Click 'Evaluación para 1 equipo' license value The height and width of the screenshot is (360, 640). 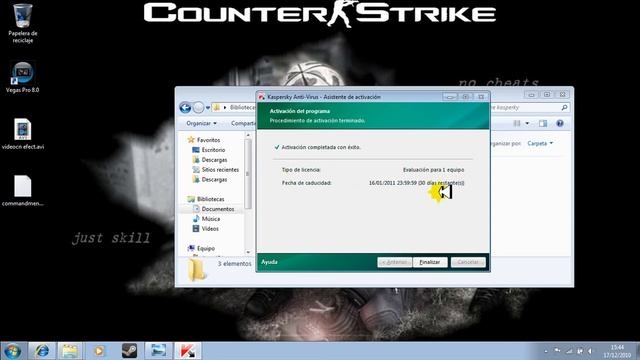pyautogui.click(x=433, y=170)
